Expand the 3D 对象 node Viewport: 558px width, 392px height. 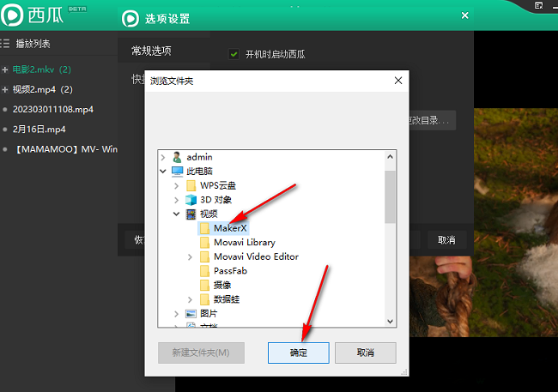coord(177,200)
